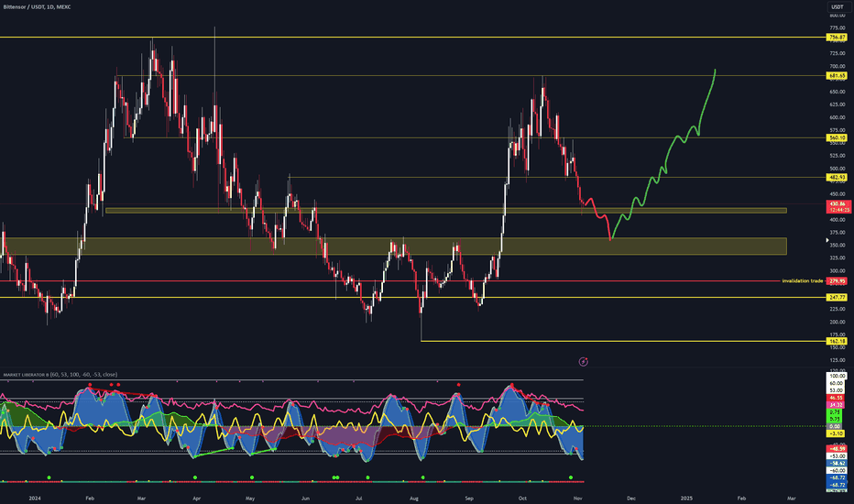Select the 'invalidation trade' line label
This screenshot has width=854, height=504.
[803, 281]
